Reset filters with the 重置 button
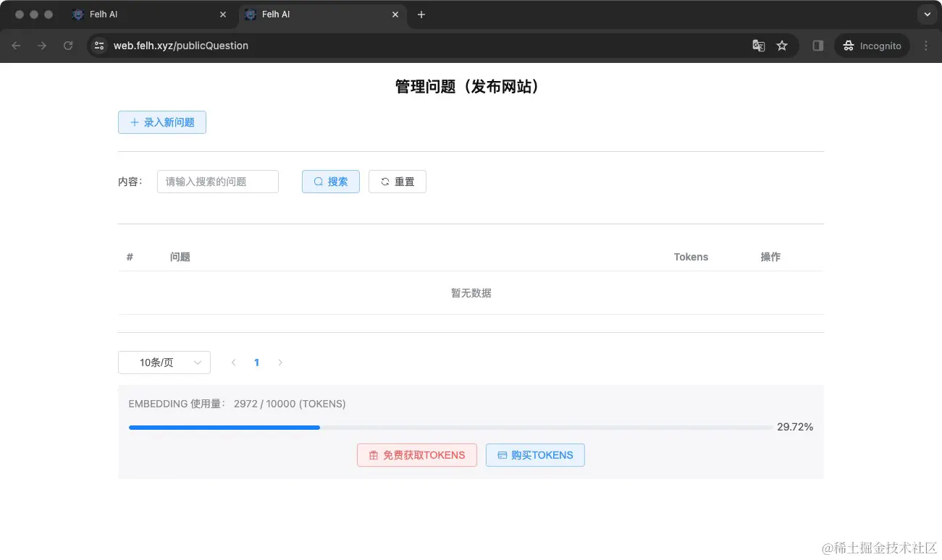The image size is (942, 560). point(398,182)
